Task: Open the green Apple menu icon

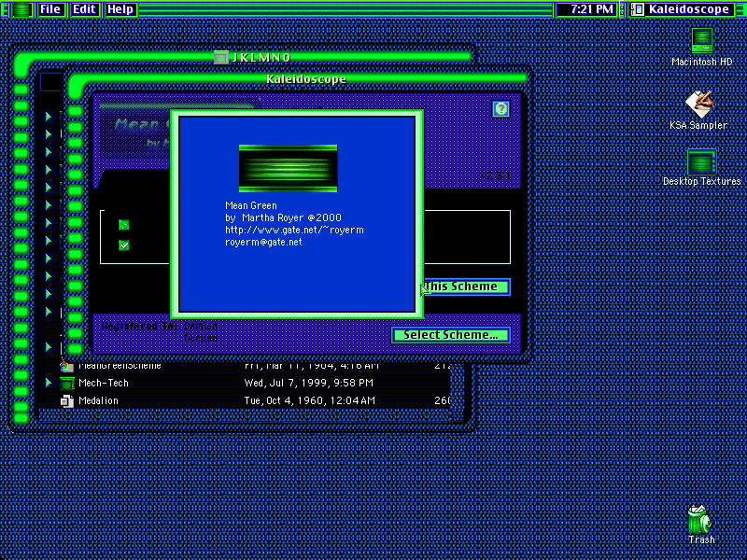Action: 21,9
